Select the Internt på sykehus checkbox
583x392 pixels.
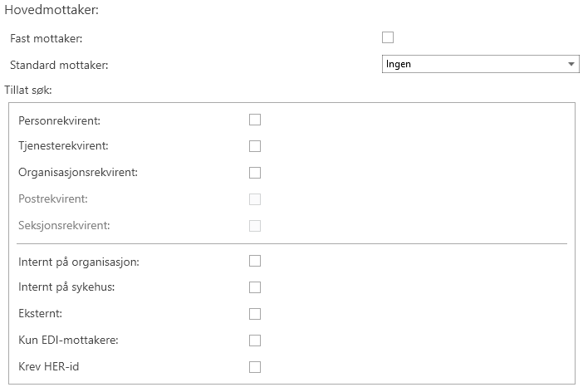(255, 287)
